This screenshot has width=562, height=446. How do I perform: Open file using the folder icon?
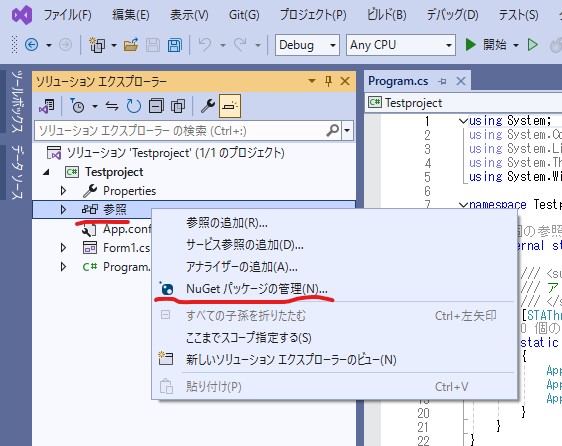click(x=131, y=45)
